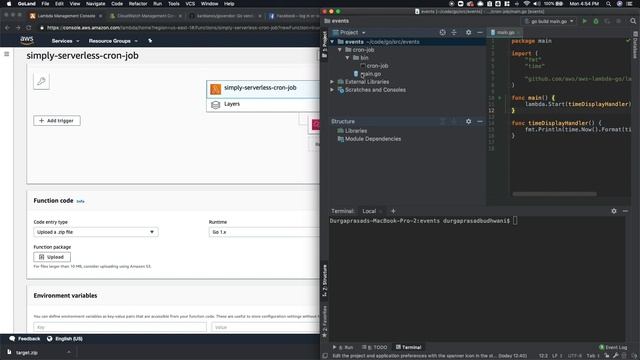The image size is (640, 360).
Task: Open the Refactor menu in the menu bar
Action: 138,4
